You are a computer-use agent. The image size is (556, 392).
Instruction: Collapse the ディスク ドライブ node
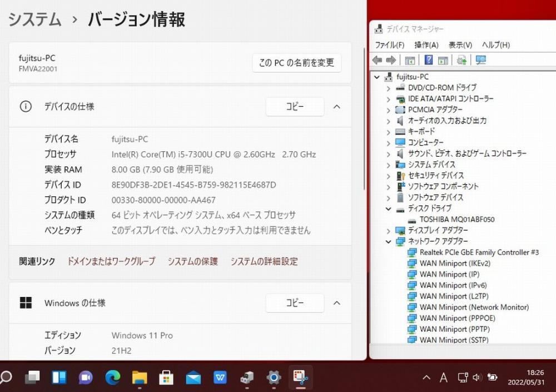(x=388, y=209)
